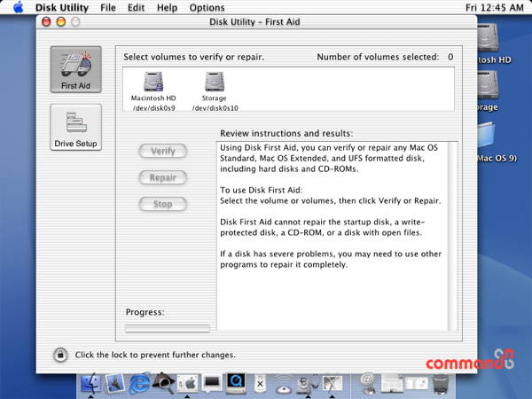Click the "Select volumes to verify or repair." text
Image resolution: width=532 pixels, height=399 pixels.
pyautogui.click(x=193, y=57)
